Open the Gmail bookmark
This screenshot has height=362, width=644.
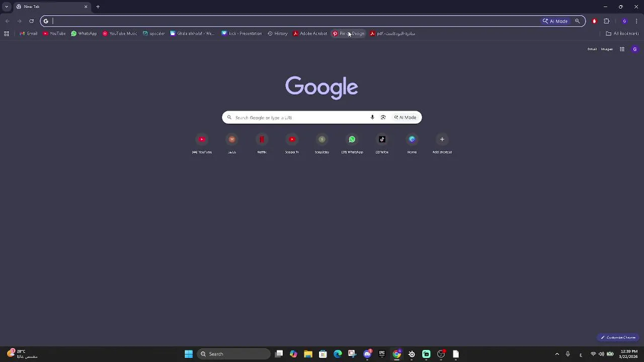[x=29, y=34]
